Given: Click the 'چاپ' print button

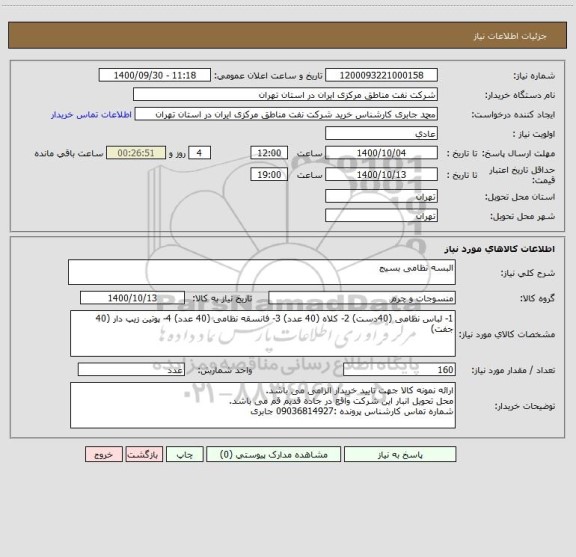Looking at the screenshot, I should pyautogui.click(x=184, y=454).
